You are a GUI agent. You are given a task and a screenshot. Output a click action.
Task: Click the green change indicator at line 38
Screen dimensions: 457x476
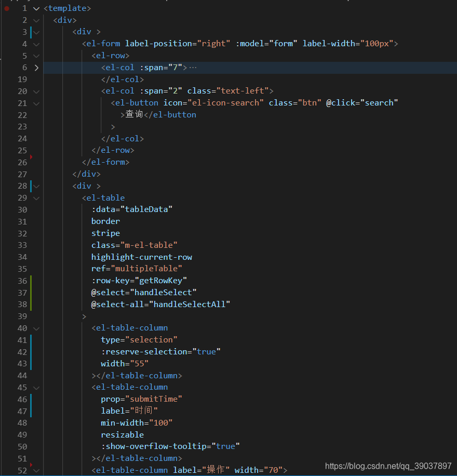pyautogui.click(x=31, y=304)
